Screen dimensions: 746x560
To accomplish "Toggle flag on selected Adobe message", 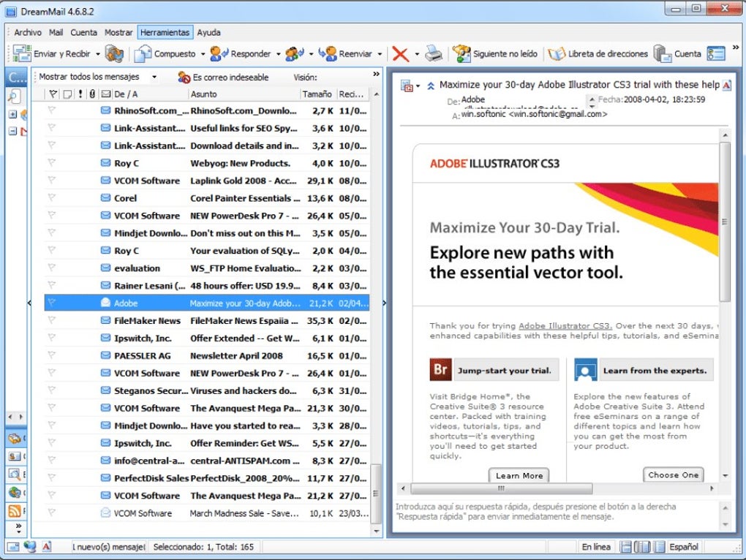I will coord(52,303).
